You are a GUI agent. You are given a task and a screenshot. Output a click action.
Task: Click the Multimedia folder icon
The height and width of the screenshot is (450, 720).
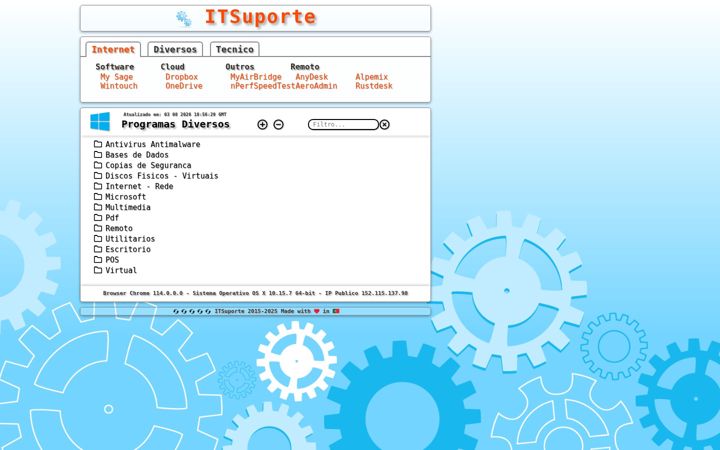click(x=98, y=207)
